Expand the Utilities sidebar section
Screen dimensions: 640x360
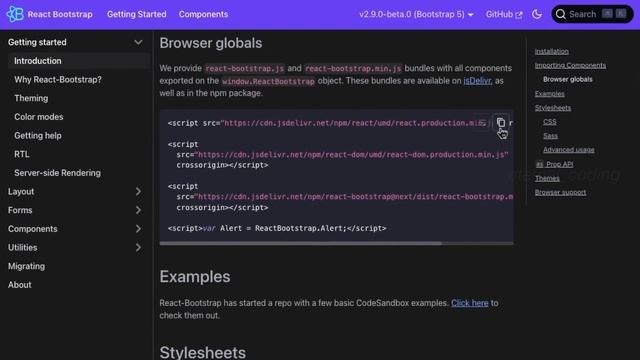point(138,247)
